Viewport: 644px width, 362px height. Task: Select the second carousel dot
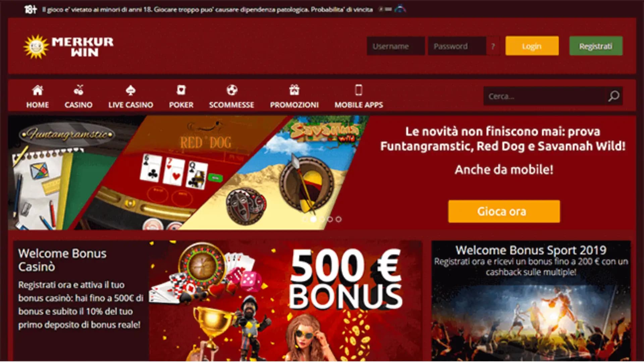pos(313,219)
